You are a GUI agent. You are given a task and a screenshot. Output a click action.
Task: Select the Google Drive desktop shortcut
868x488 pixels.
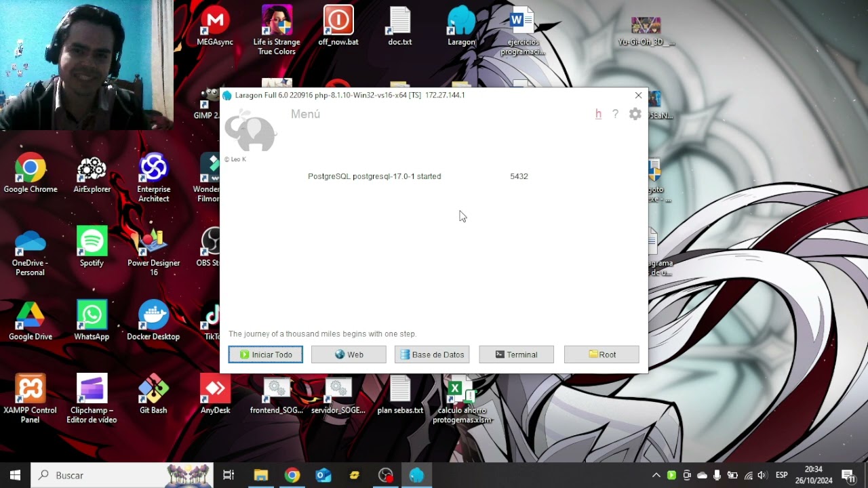pos(31,321)
